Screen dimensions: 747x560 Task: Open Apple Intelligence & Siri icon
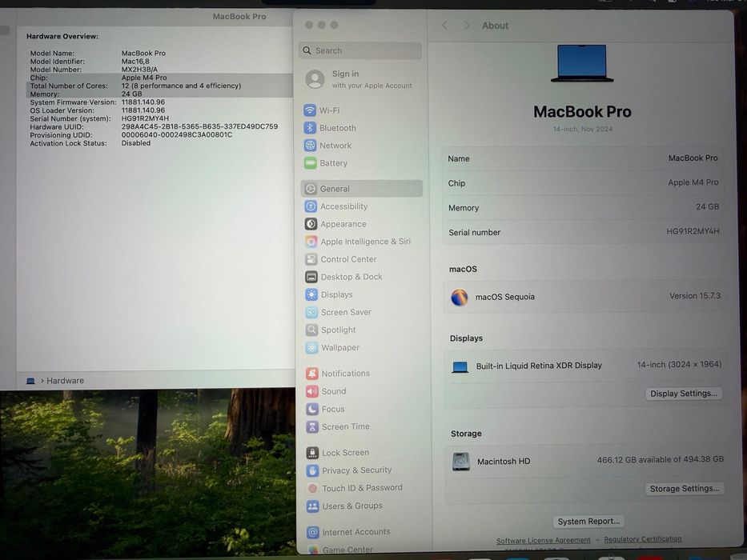point(311,242)
